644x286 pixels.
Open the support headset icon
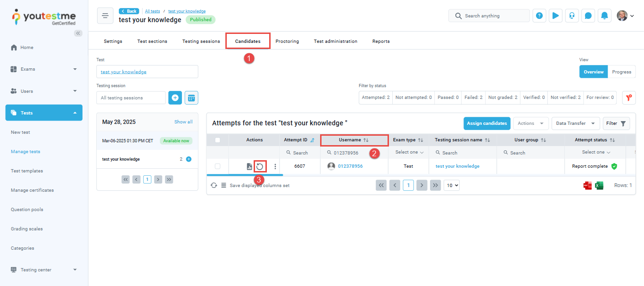tap(572, 16)
